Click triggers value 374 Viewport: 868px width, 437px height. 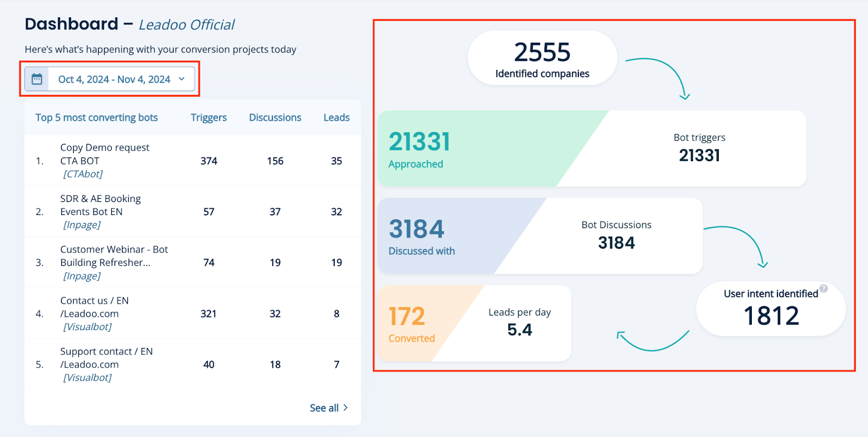(209, 161)
